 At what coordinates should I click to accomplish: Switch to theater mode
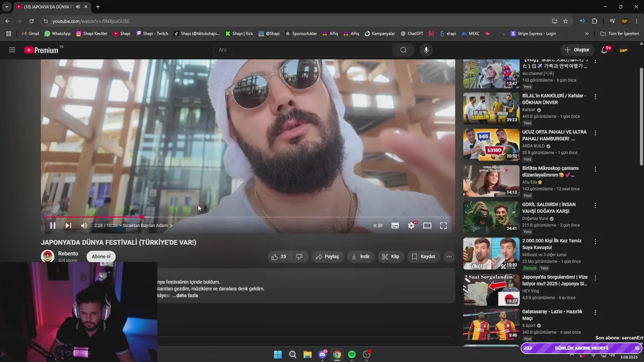(427, 225)
